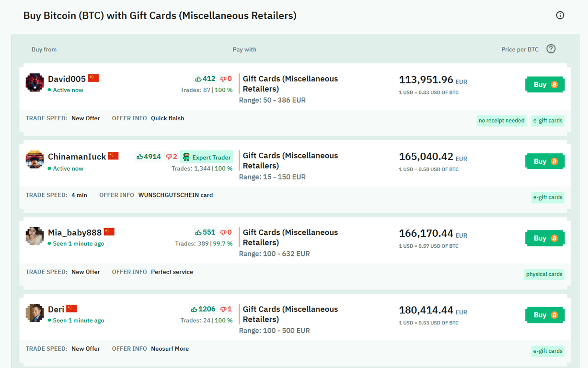
Task: Open Mia_baby888's username profile link
Action: tap(75, 233)
